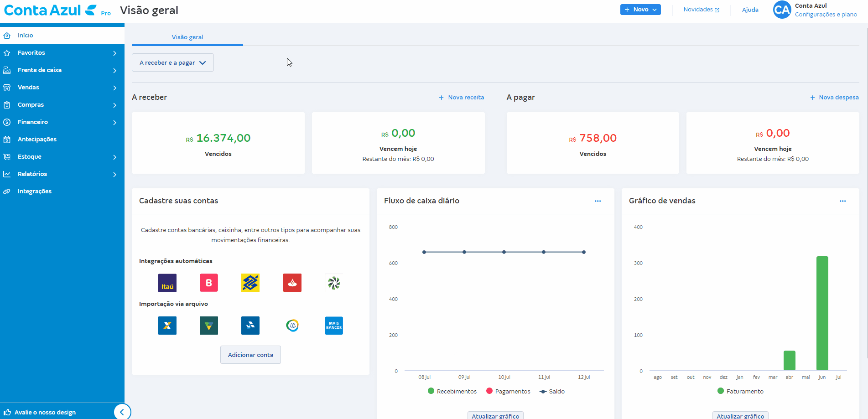Click the Antecipações calendar icon
The image size is (868, 419).
click(x=7, y=140)
